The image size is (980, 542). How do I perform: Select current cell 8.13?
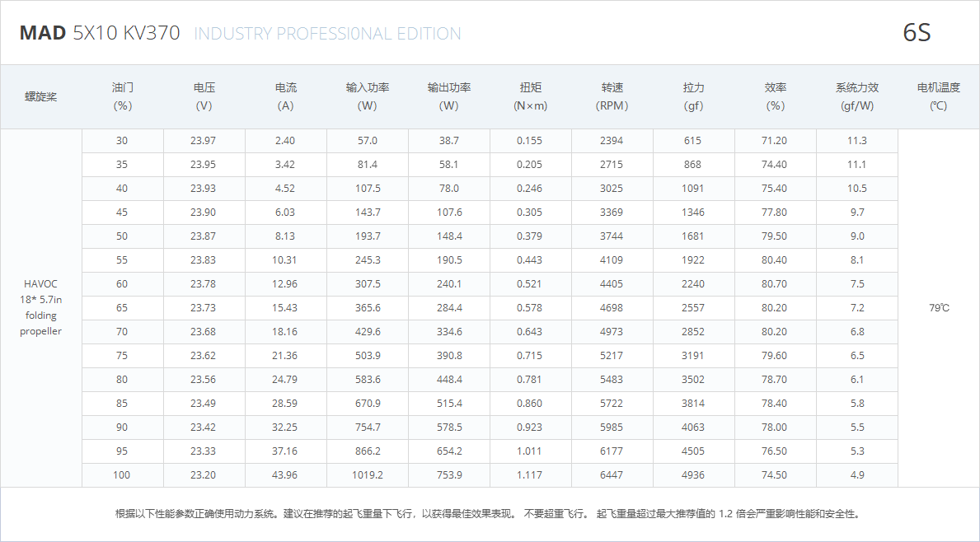pyautogui.click(x=285, y=236)
